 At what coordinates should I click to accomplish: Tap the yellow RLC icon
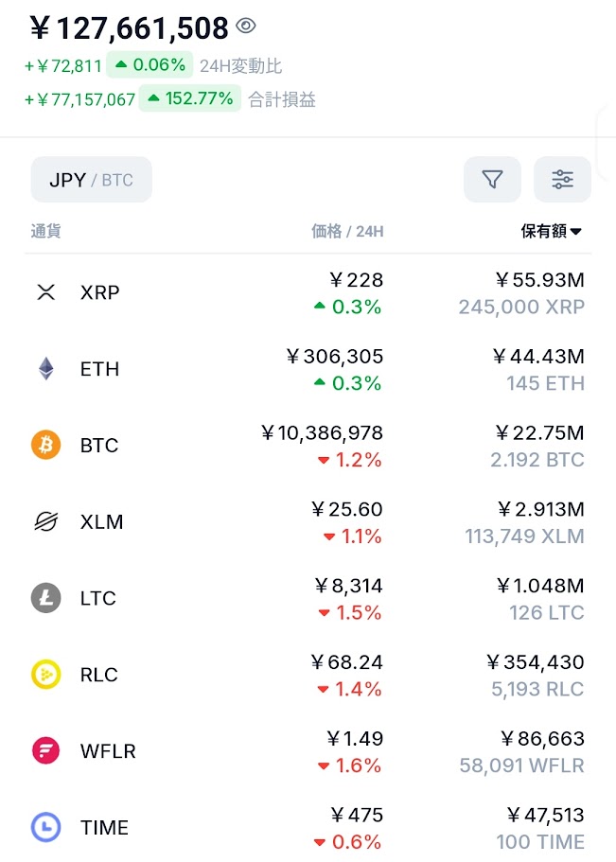coord(46,675)
